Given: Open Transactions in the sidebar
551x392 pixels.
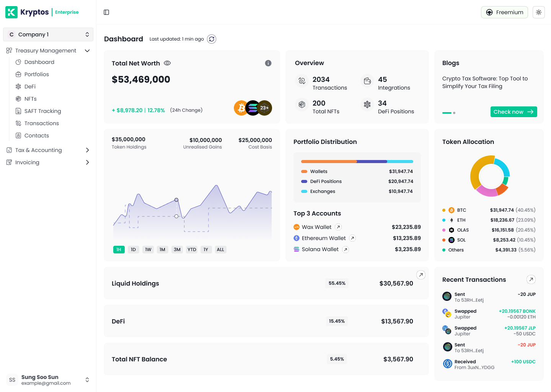Looking at the screenshot, I should click(x=42, y=123).
